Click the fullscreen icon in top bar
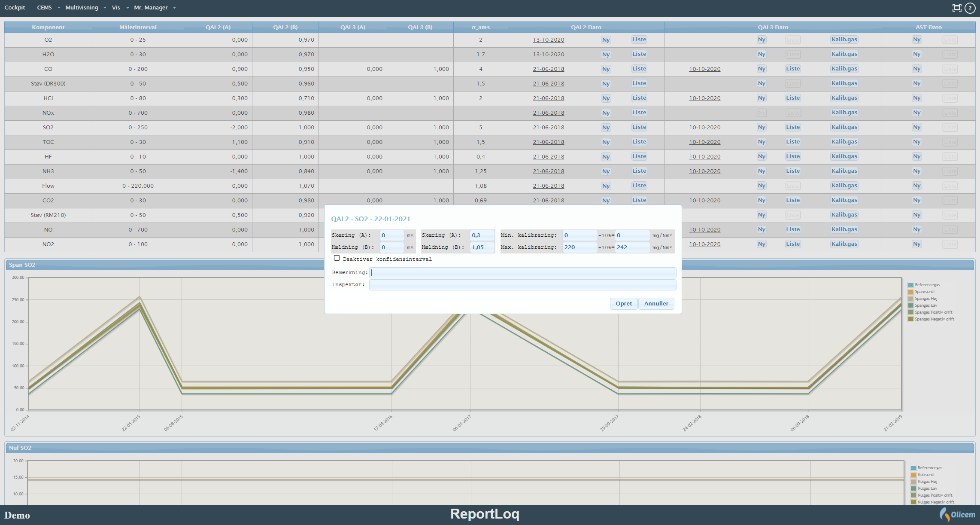980x525 pixels. 957,8
